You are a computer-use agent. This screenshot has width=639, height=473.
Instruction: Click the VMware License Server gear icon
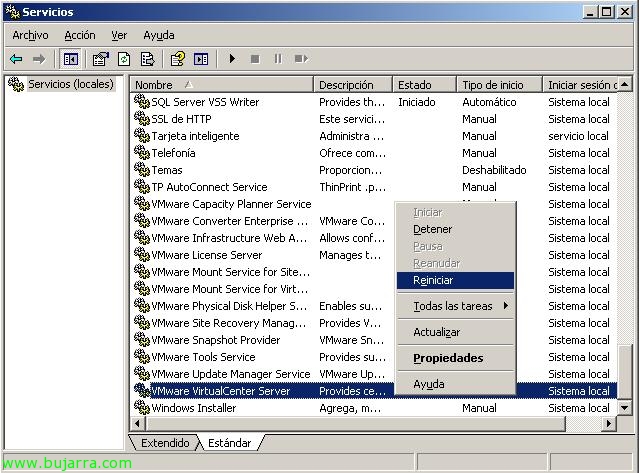[x=141, y=255]
